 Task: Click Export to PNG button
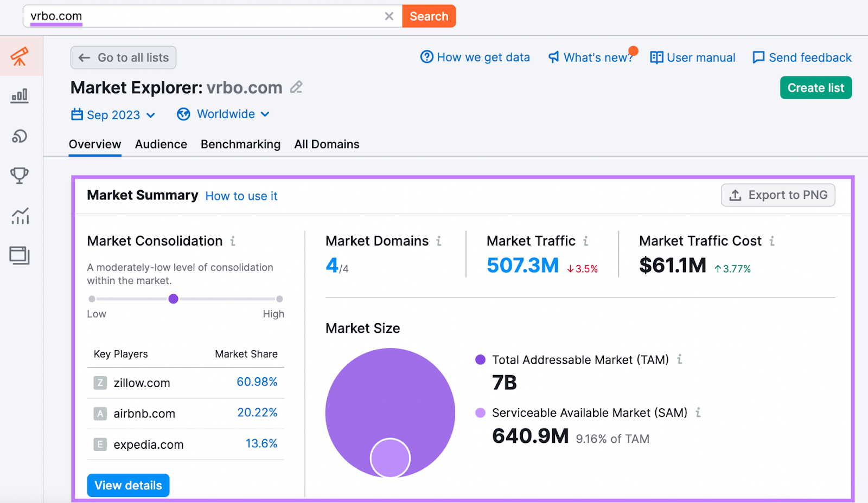coord(778,195)
